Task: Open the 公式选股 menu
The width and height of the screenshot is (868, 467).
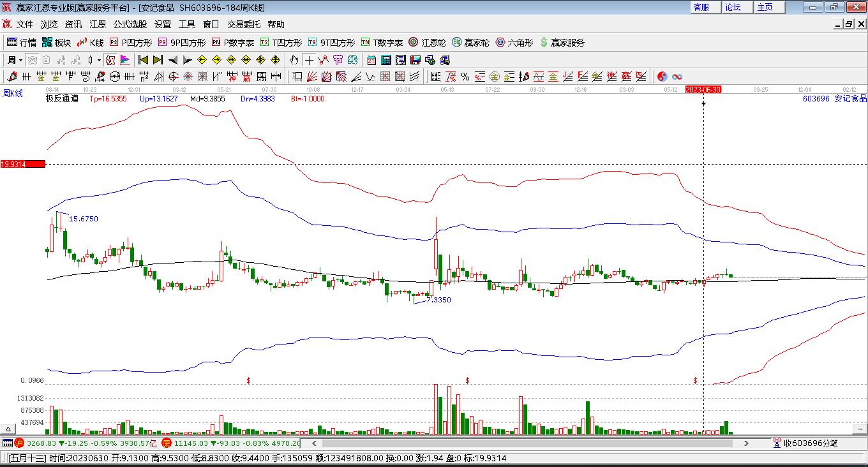Action: tap(130, 24)
